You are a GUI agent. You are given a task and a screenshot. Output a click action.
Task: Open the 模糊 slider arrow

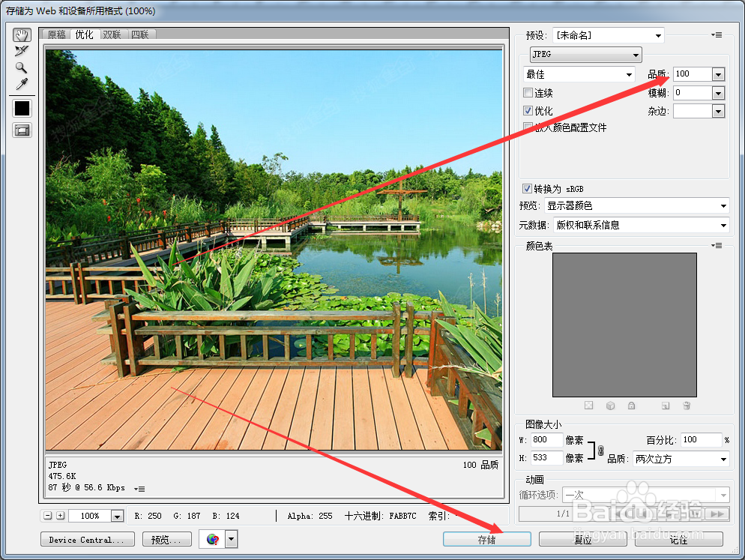[718, 93]
